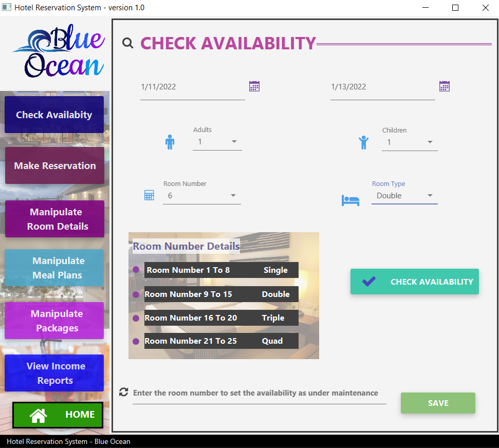Click the checkmark icon on Check Availability button

click(369, 281)
